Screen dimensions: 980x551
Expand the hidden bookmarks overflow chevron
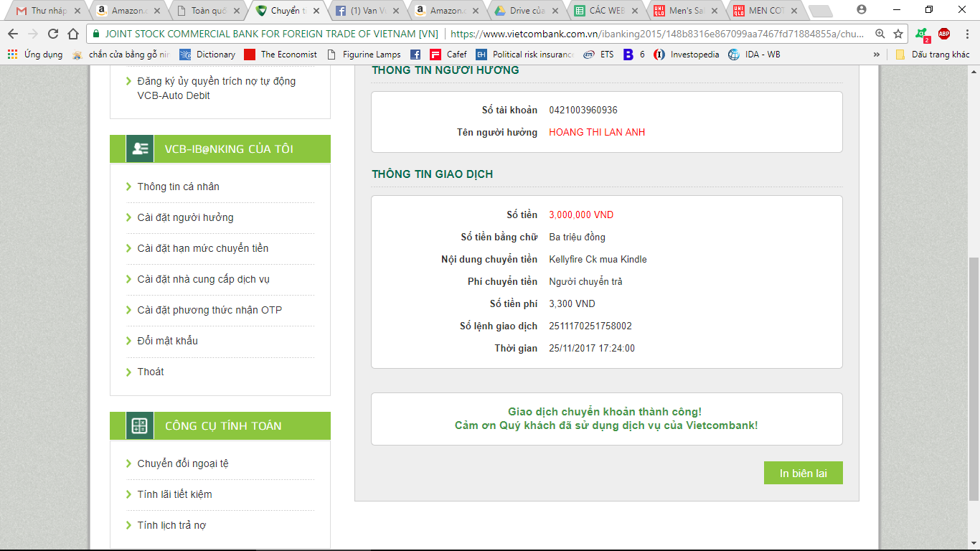pyautogui.click(x=877, y=55)
